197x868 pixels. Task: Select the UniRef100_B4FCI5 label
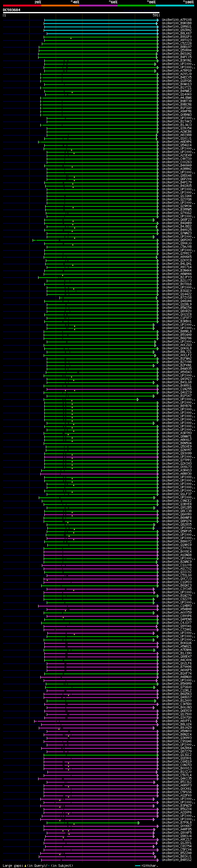click(177, 57)
